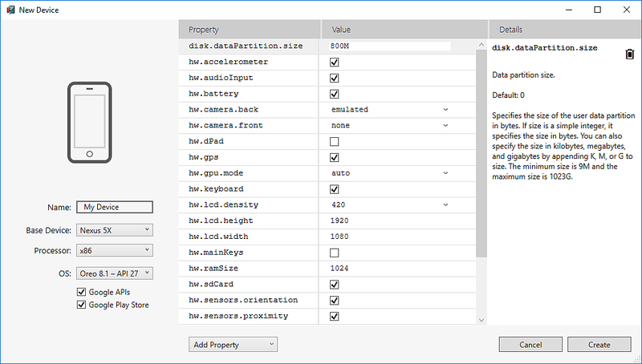Click the New Device window title icon
The image size is (642, 364).
[10, 10]
